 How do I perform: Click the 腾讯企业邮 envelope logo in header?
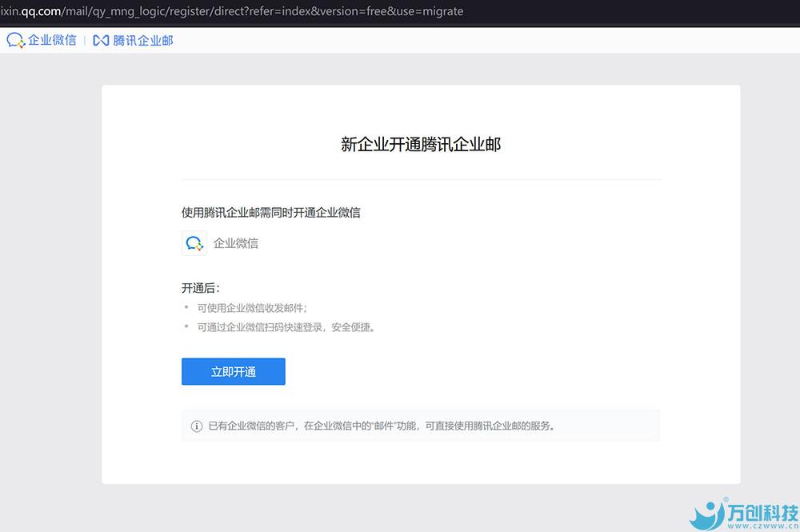pos(101,40)
